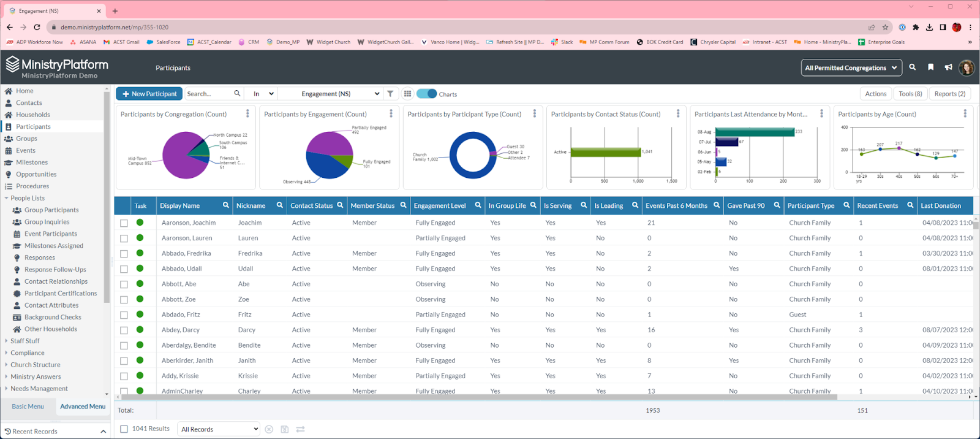Click search magnifier in participant search box
Image resolution: width=980 pixels, height=439 pixels.
237,94
